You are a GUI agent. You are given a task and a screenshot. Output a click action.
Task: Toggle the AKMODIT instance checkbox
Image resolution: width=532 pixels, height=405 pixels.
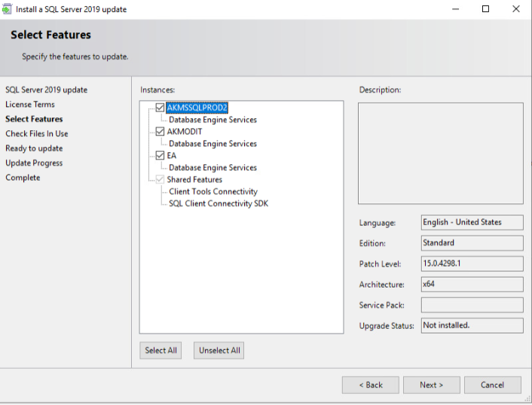[x=160, y=132]
